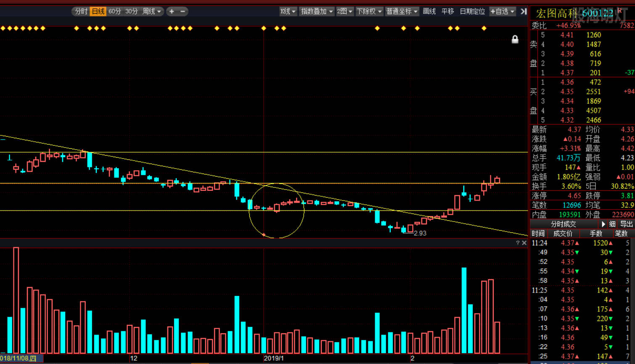Click the 涨停 limit-up value 4.65
This screenshot has width=635, height=364.
click(574, 196)
